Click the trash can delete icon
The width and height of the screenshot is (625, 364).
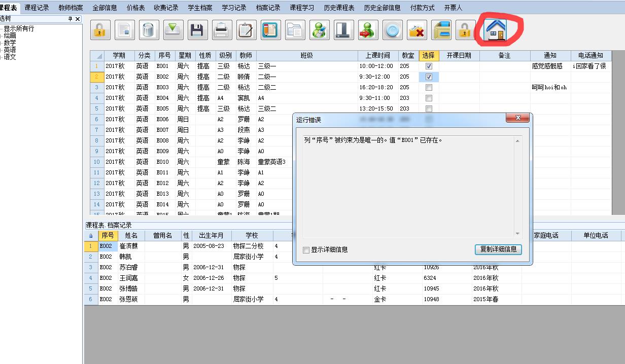149,30
